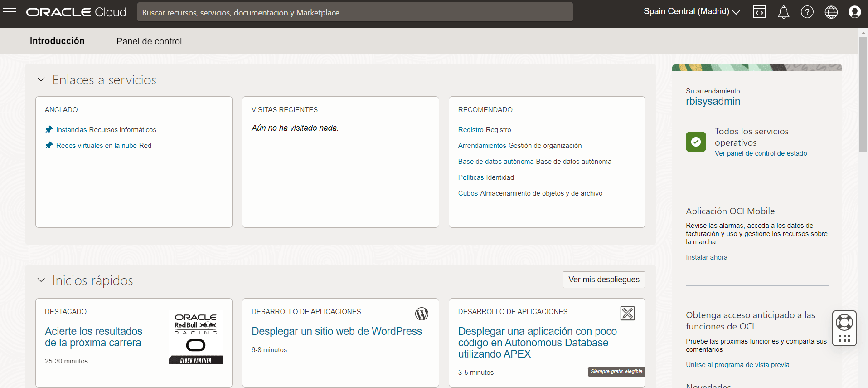Image resolution: width=868 pixels, height=388 pixels.
Task: Open the Desplegar una aplicación con APEX quickstart
Action: tap(538, 343)
